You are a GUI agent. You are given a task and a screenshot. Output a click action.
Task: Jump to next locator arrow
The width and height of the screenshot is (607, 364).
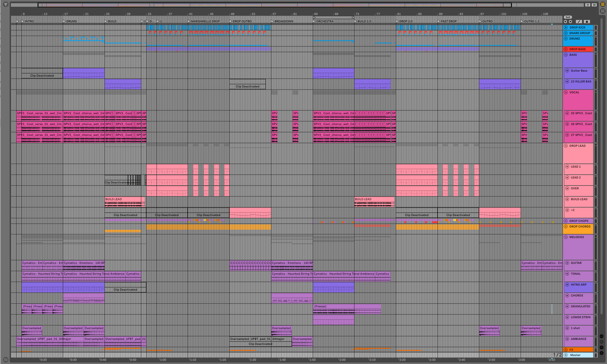[x=570, y=21]
